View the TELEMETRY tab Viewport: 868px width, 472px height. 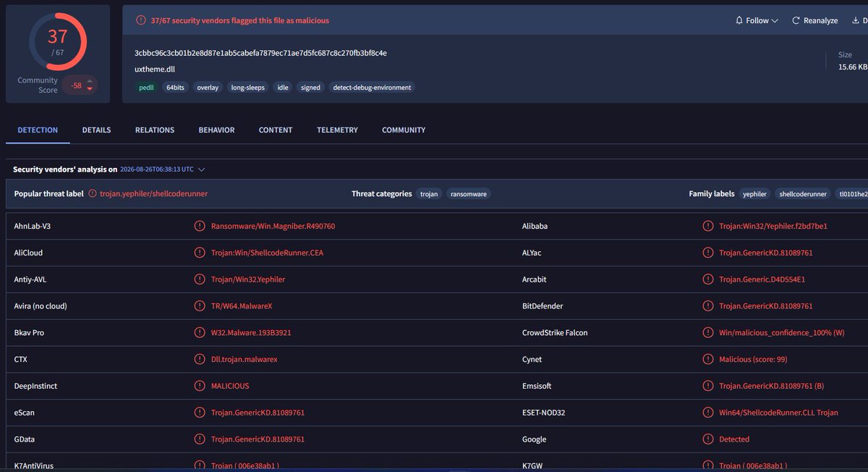[x=337, y=130]
